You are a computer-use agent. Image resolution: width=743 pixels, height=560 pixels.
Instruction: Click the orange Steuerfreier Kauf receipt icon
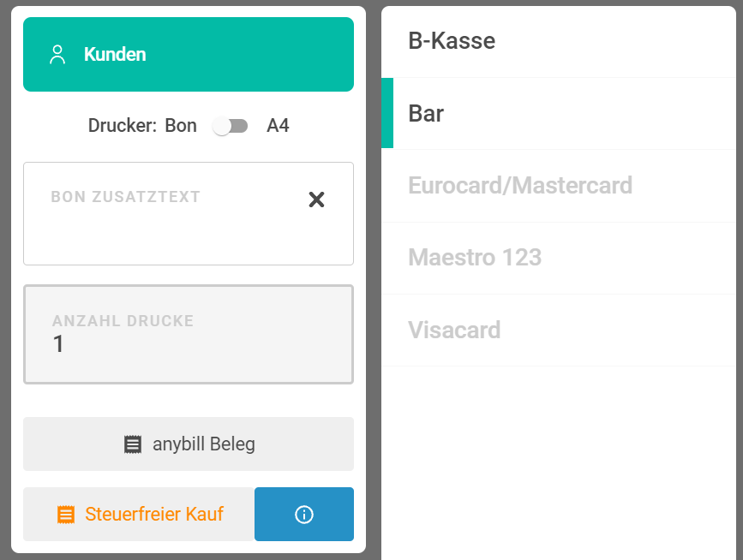point(65,515)
